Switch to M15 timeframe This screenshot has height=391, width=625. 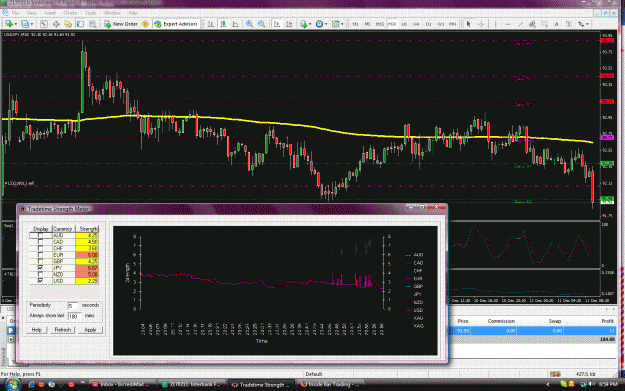[380, 24]
